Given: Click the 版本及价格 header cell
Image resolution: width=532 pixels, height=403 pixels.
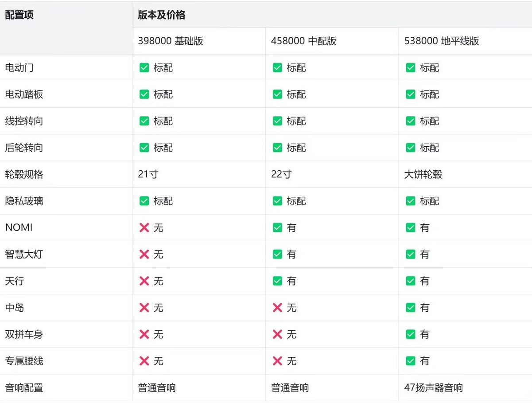Looking at the screenshot, I should 162,15.
